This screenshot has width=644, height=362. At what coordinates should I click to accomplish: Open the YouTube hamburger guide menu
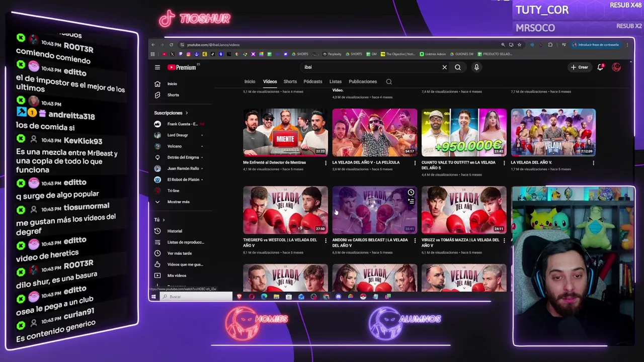click(x=157, y=67)
